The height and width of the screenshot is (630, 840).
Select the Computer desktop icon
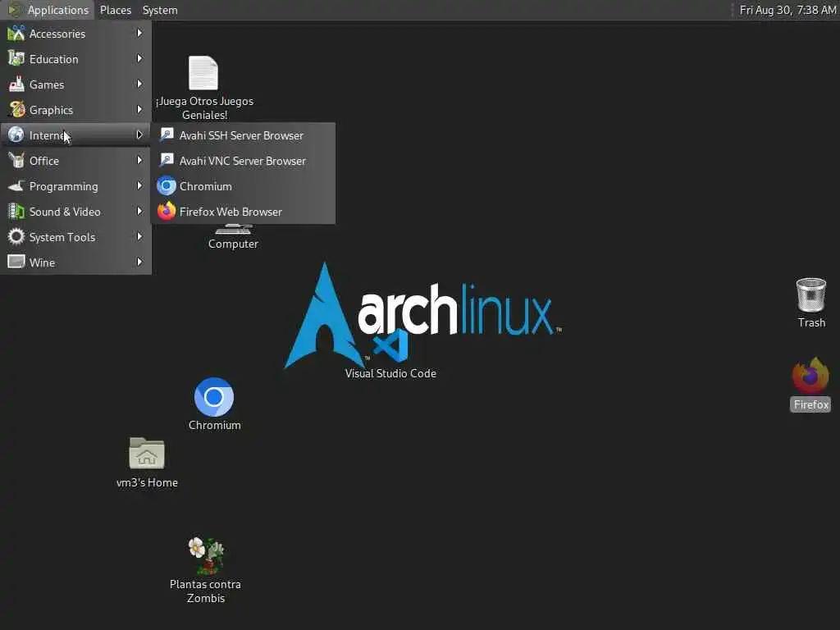233,230
